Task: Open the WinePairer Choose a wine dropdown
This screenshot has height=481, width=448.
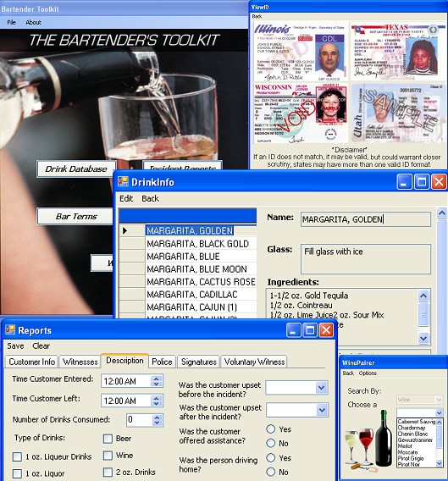Action: coord(439,413)
